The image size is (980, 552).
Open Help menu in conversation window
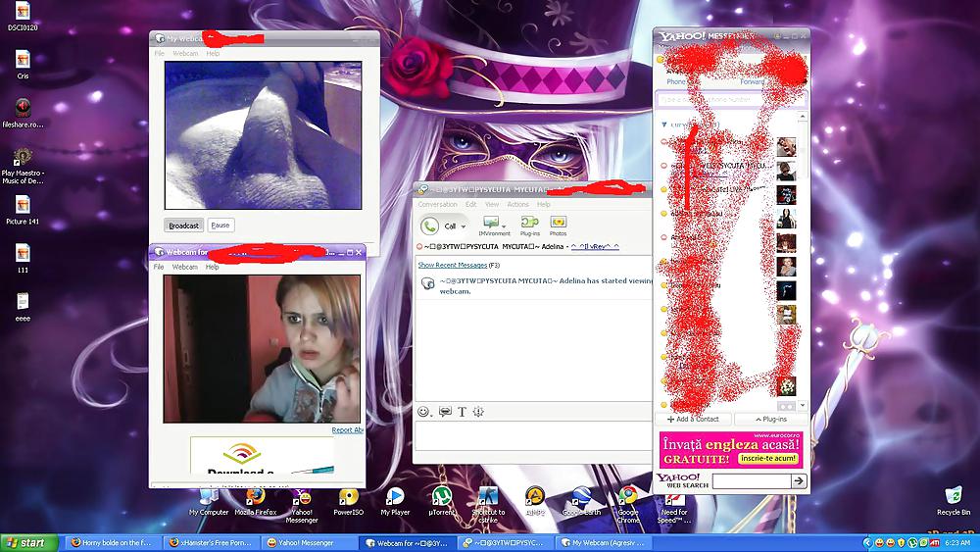(x=544, y=204)
